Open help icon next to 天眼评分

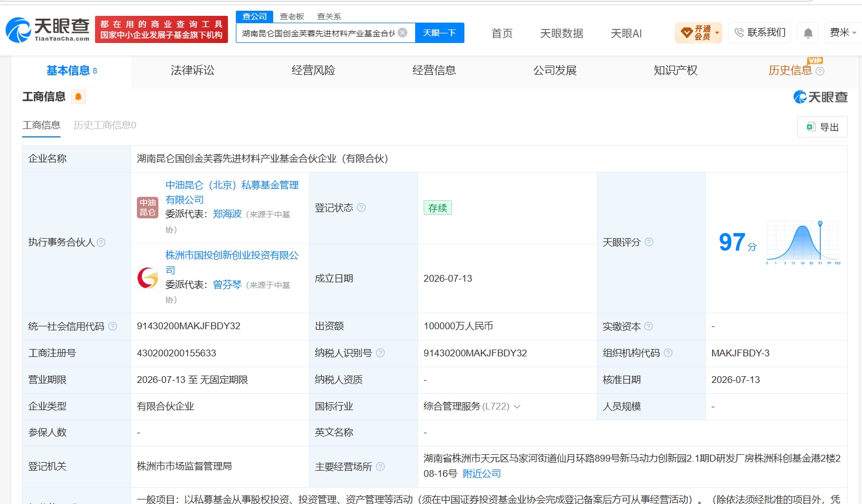[x=649, y=242]
